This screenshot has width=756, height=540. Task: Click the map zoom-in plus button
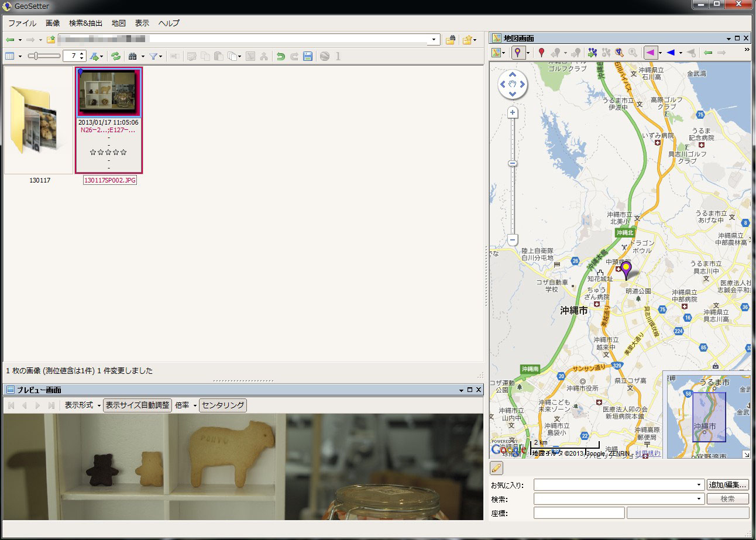pyautogui.click(x=513, y=112)
